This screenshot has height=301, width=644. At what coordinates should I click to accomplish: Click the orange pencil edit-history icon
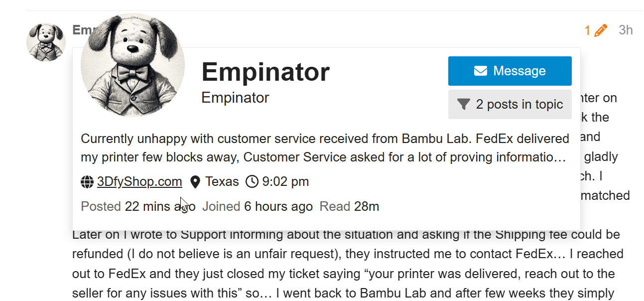(601, 30)
